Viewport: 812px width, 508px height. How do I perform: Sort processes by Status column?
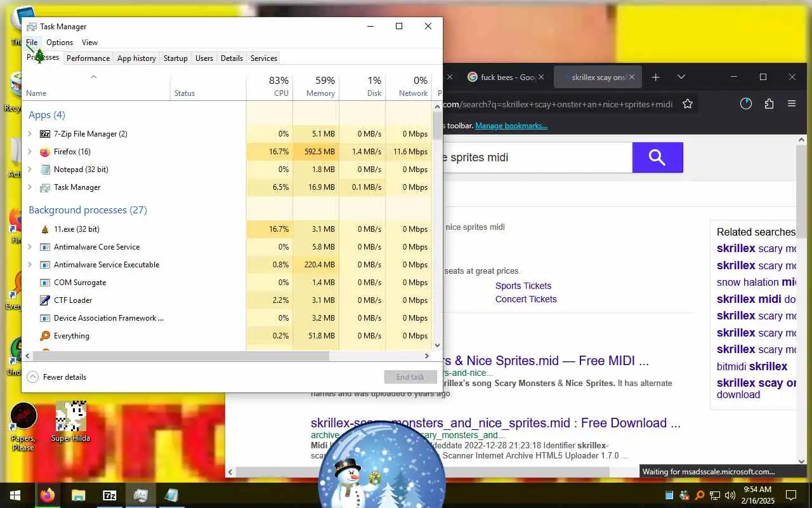point(208,86)
